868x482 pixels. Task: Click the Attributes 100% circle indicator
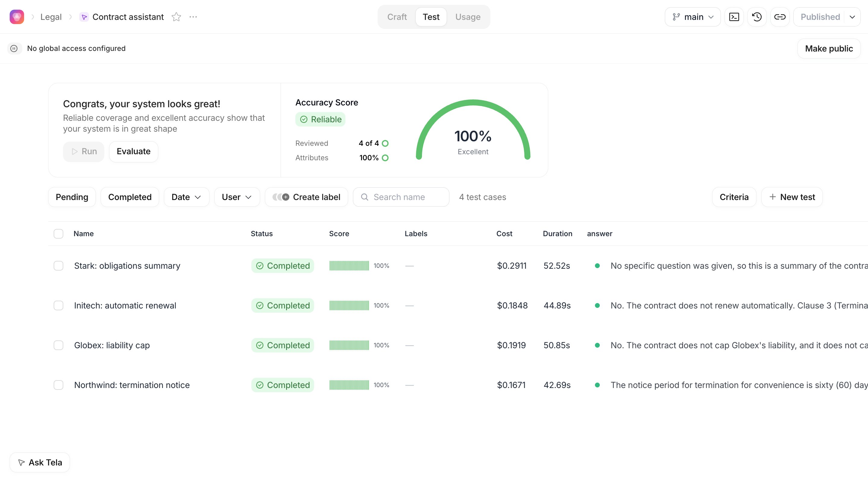click(385, 158)
